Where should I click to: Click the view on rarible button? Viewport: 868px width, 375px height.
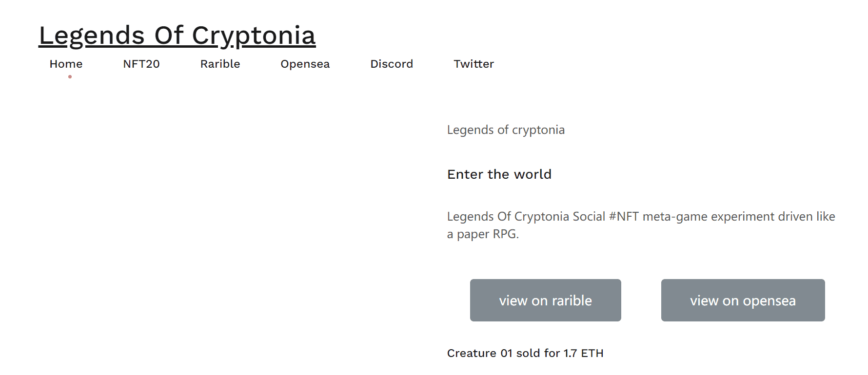coord(545,300)
